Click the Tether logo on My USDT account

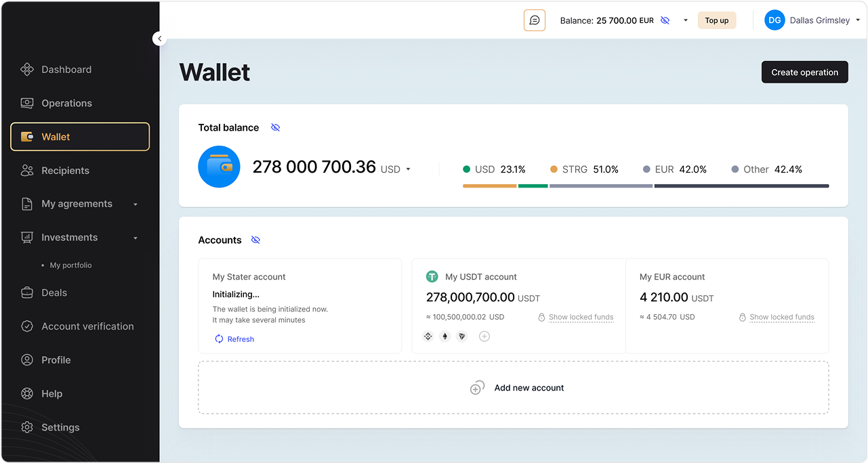pos(432,276)
